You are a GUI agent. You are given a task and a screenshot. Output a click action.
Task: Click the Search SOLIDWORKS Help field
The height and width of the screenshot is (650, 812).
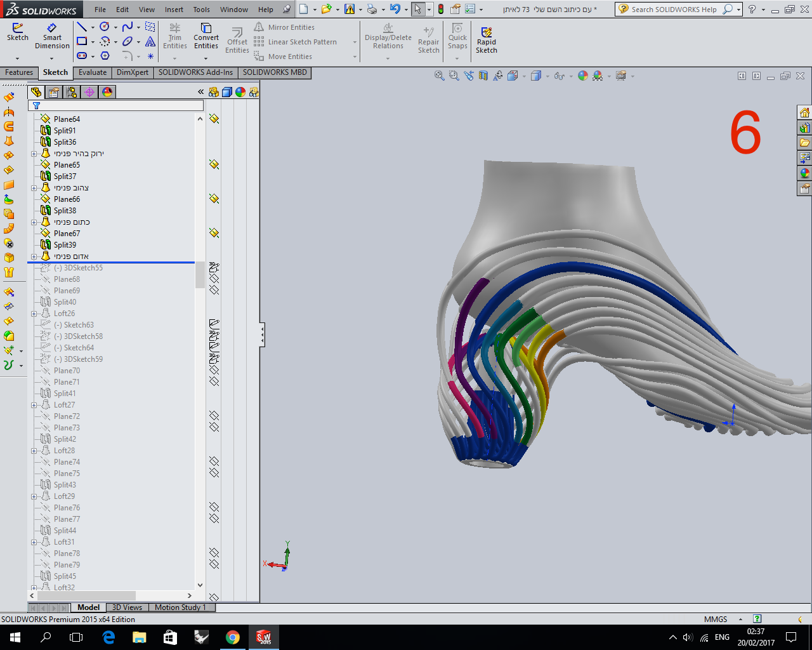click(675, 9)
